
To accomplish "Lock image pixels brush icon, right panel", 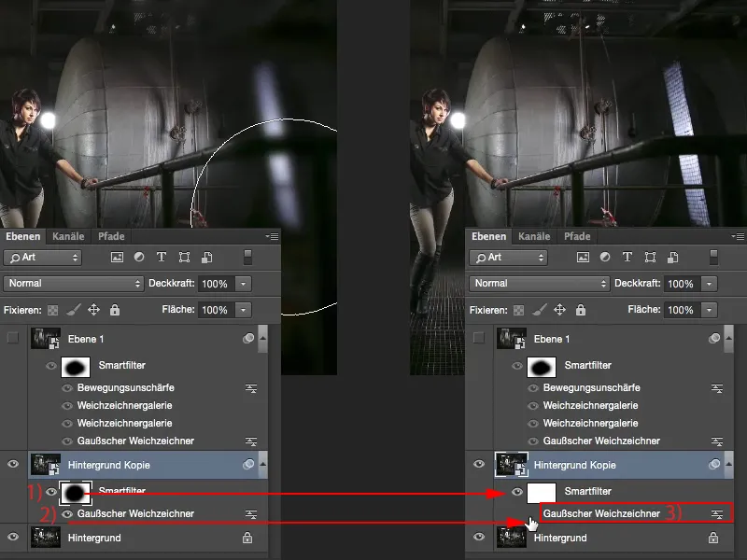I will pos(539,310).
